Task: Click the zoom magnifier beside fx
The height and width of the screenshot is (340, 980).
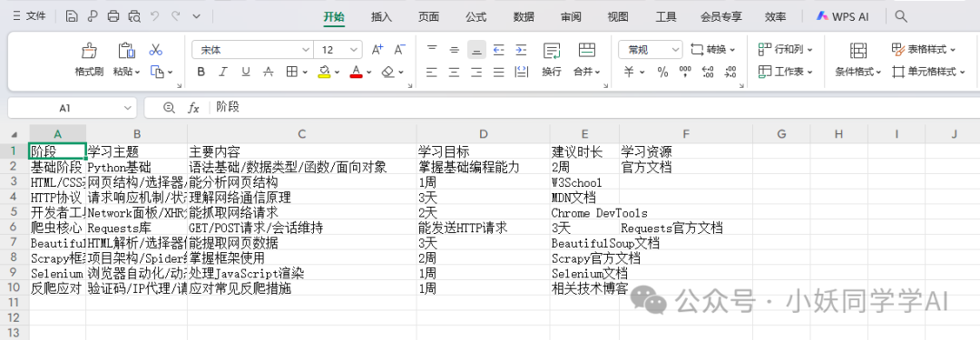Action: click(x=169, y=108)
